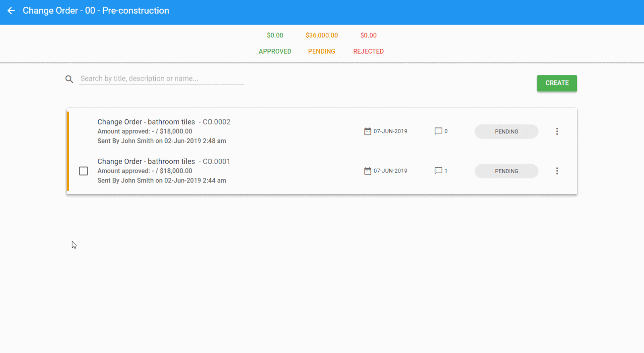The height and width of the screenshot is (353, 644).
Task: Open comments icon for CO.0001
Action: pos(438,171)
